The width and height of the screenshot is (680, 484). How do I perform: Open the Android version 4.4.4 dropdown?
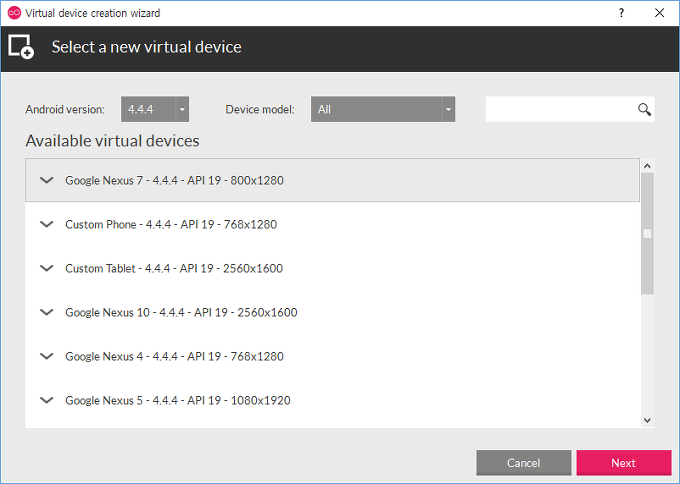pos(155,109)
